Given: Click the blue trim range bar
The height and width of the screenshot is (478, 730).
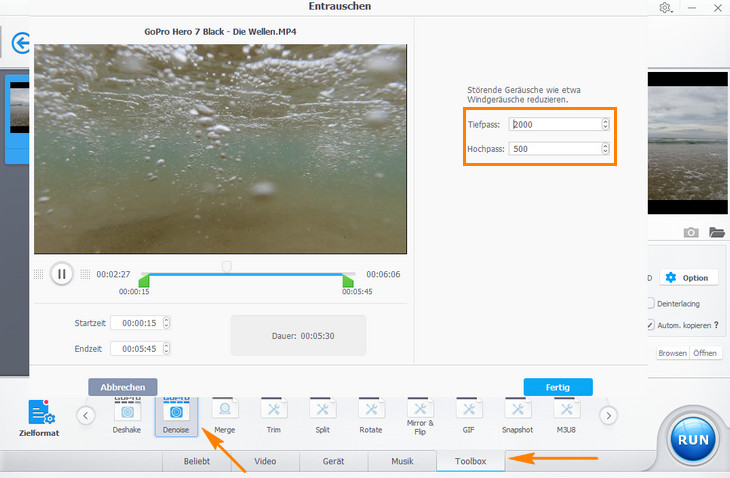Looking at the screenshot, I should pos(246,275).
